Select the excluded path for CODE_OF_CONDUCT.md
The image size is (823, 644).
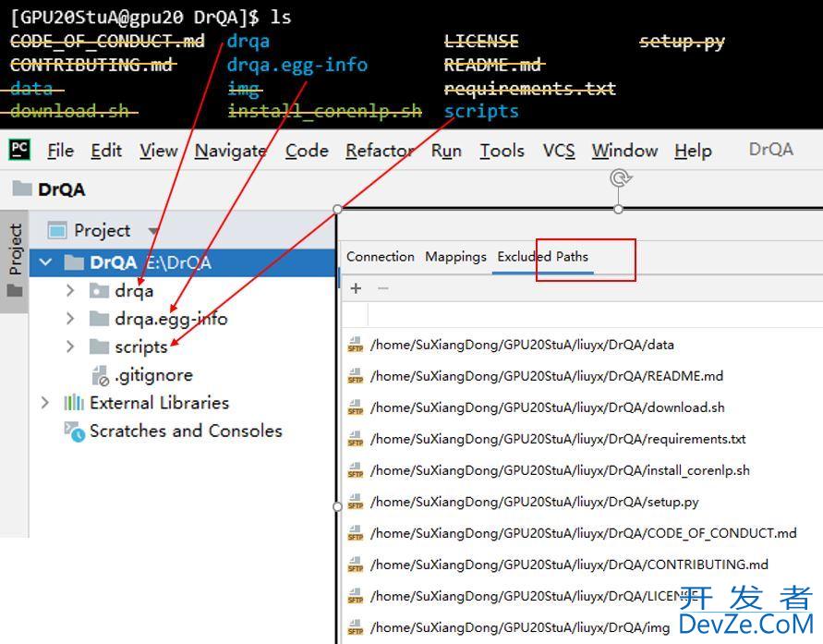(x=583, y=534)
